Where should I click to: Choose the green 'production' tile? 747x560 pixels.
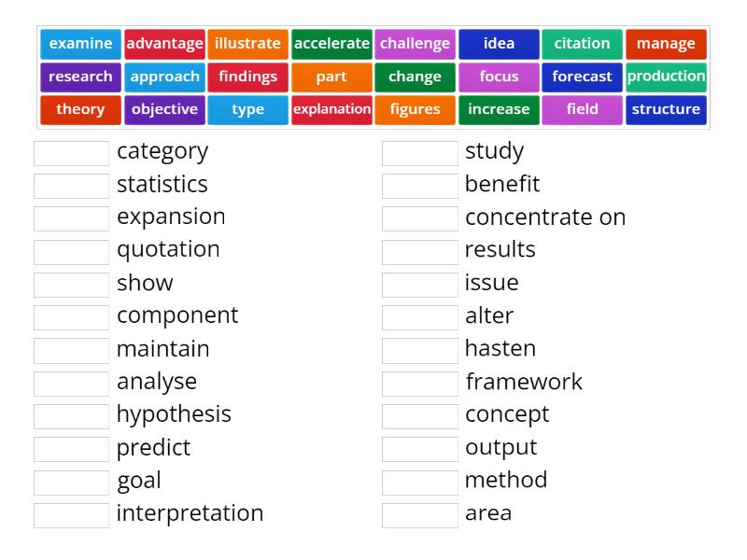click(x=666, y=77)
